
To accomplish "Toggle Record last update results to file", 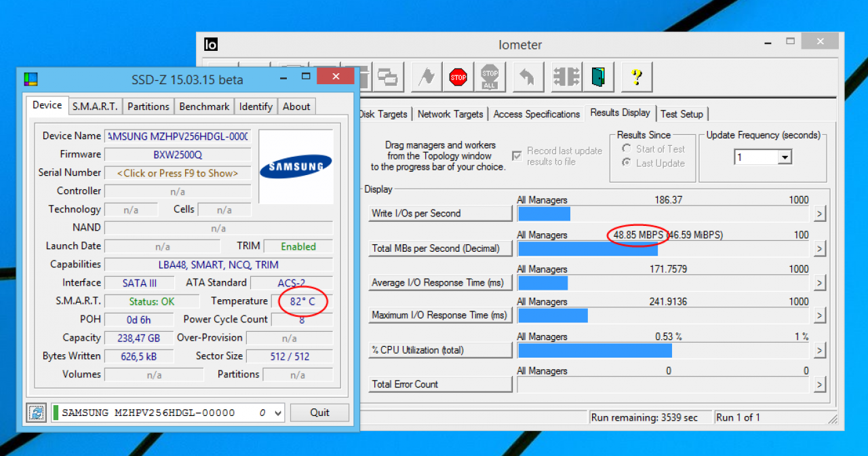I will click(517, 156).
